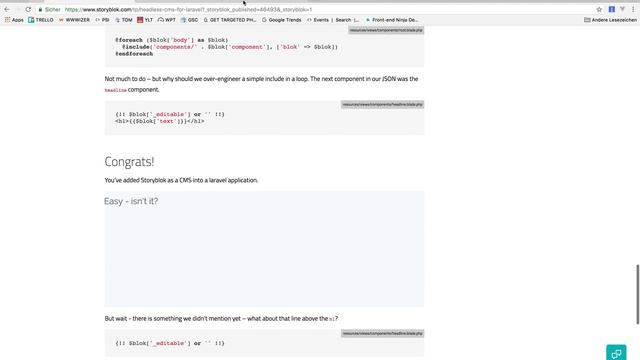Click the @foreach code line
The image size is (640, 360).
pyautogui.click(x=171, y=40)
